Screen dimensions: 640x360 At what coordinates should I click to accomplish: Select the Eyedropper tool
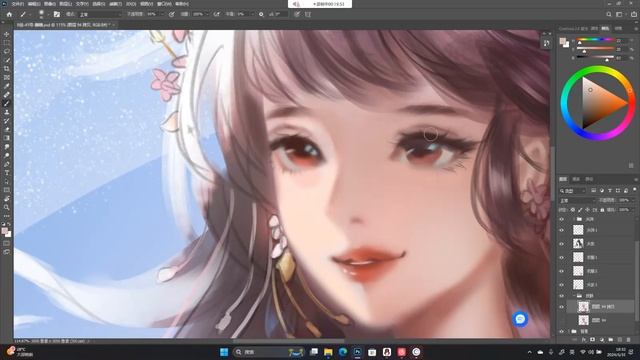7,86
